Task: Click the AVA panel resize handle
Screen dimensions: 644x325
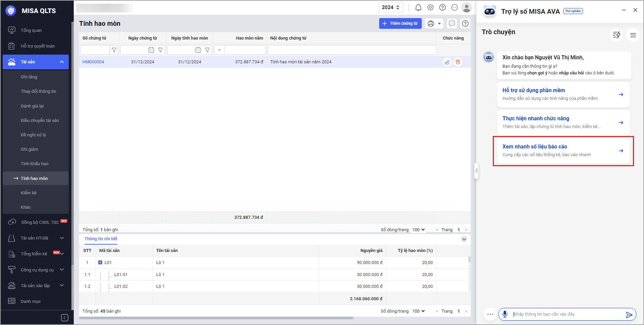Action: coord(476,171)
